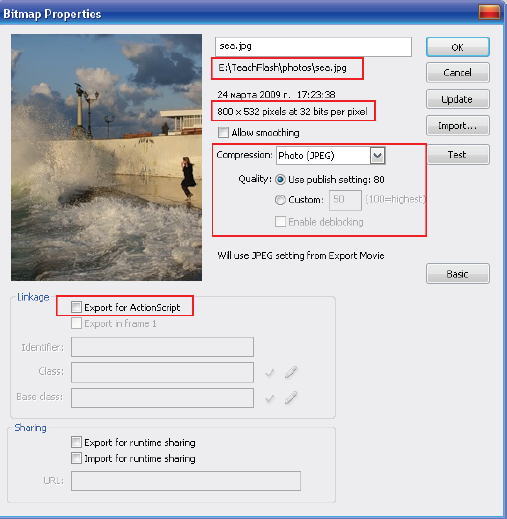Select the Custom quality radio button
This screenshot has width=507, height=519.
point(280,200)
